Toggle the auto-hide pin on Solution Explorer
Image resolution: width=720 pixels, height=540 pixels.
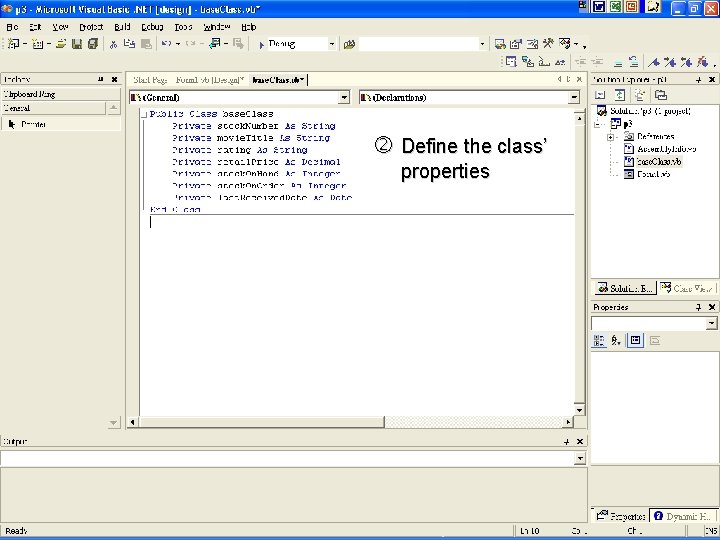[x=698, y=80]
